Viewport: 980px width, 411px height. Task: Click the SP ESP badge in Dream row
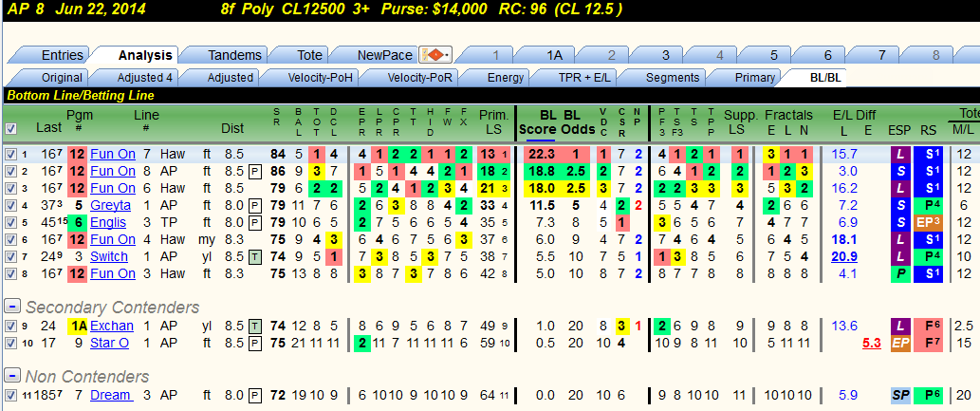pos(899,396)
